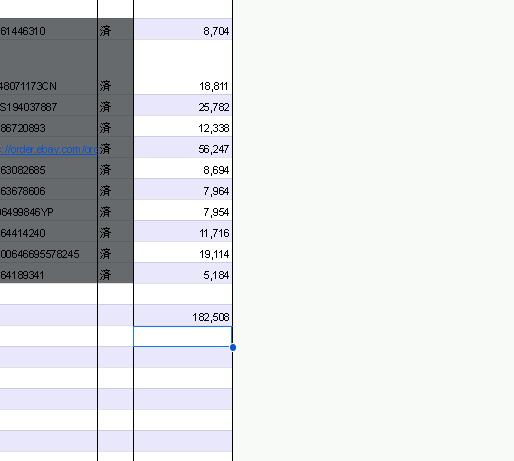The width and height of the screenshot is (514, 461).
Task: Select the cell containing 61446310
Action: (48, 31)
